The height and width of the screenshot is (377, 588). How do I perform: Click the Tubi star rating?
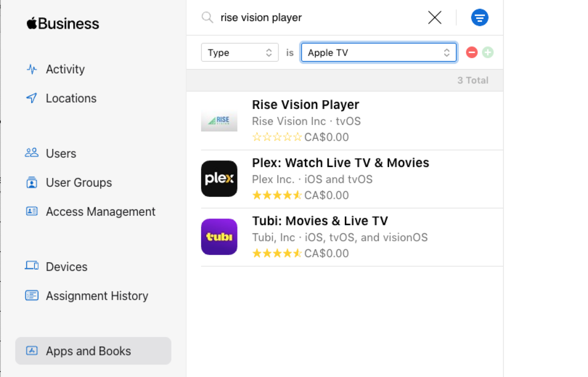(x=277, y=253)
